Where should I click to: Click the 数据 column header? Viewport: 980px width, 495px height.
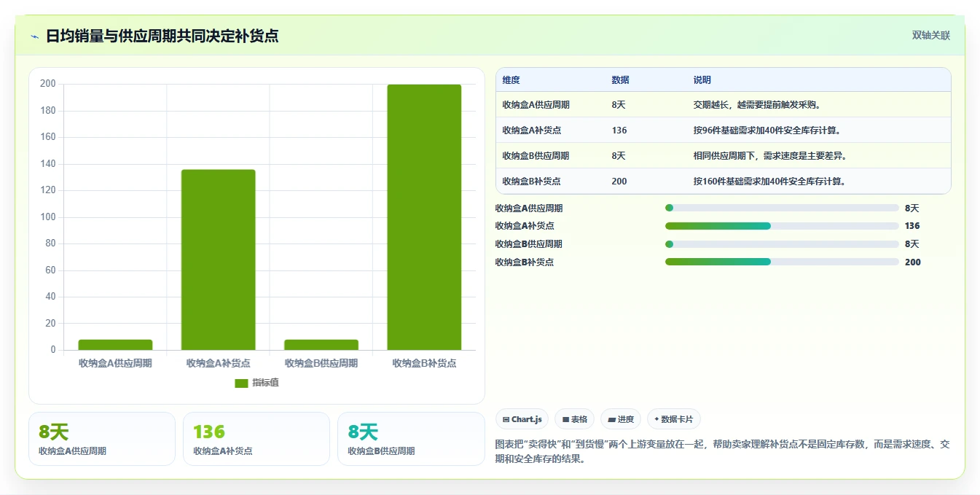click(x=621, y=80)
